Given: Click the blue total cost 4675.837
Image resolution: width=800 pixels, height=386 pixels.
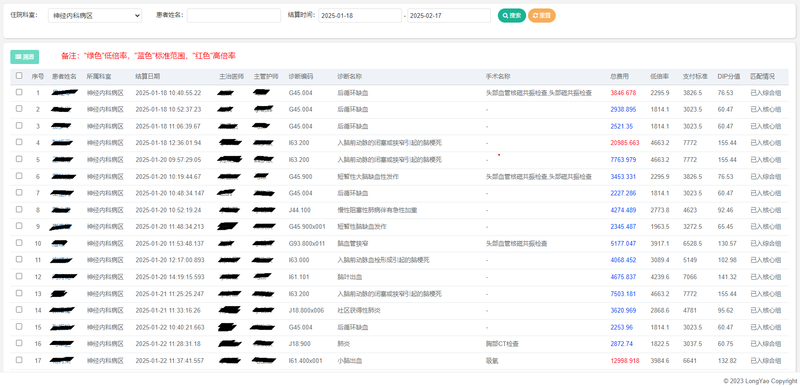Looking at the screenshot, I should 623,277.
